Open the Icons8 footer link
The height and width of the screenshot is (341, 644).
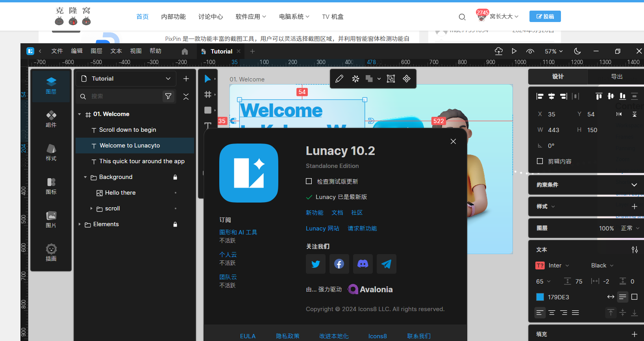coord(378,336)
